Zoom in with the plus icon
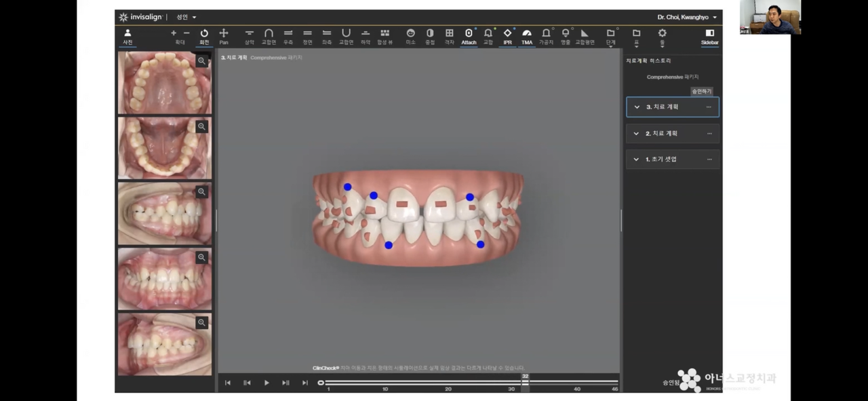This screenshot has height=401, width=868. point(174,33)
